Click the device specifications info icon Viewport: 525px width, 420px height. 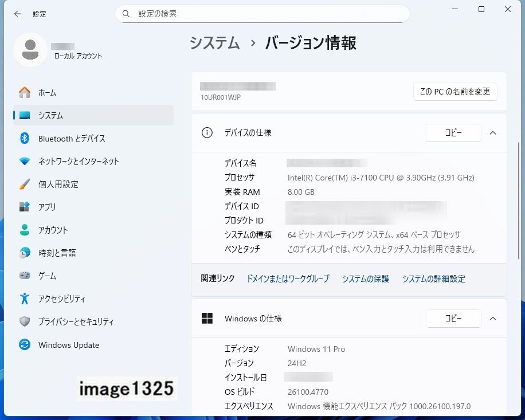point(207,133)
